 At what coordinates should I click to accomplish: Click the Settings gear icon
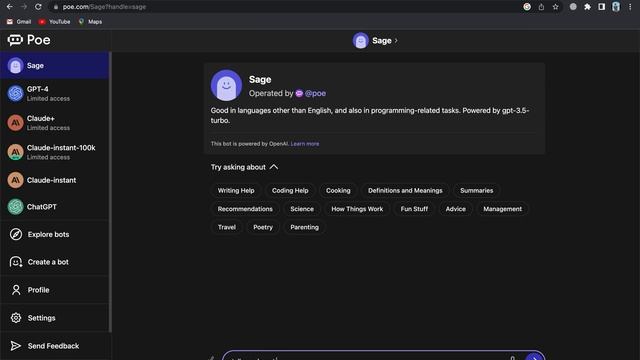16,318
